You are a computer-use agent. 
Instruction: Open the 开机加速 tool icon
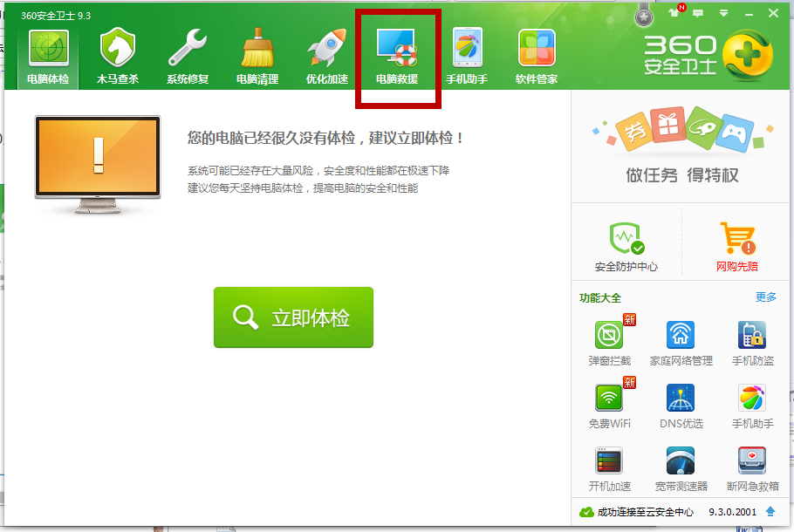tap(609, 460)
